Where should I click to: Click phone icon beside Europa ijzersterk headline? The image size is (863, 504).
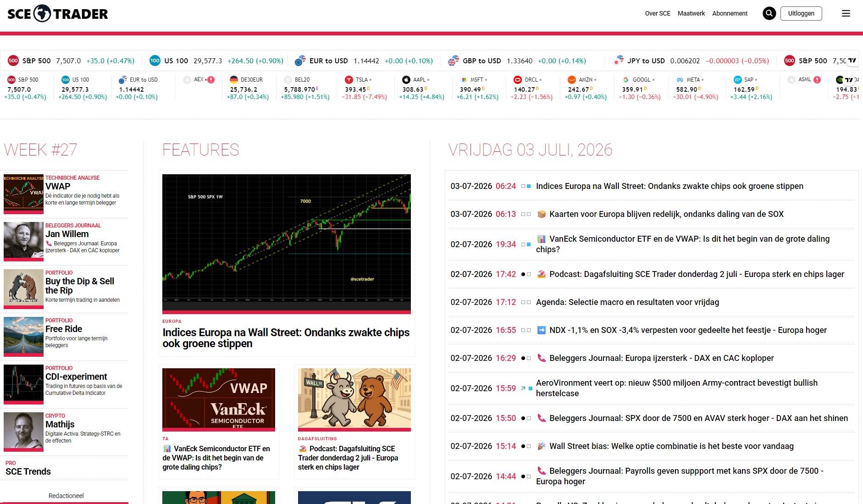(542, 358)
